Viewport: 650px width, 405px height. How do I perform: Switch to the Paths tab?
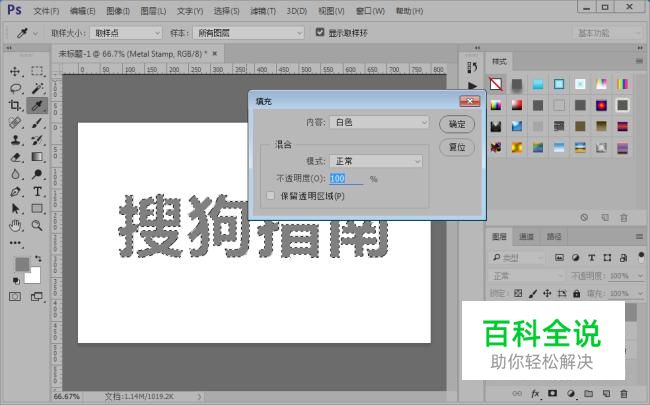point(553,236)
